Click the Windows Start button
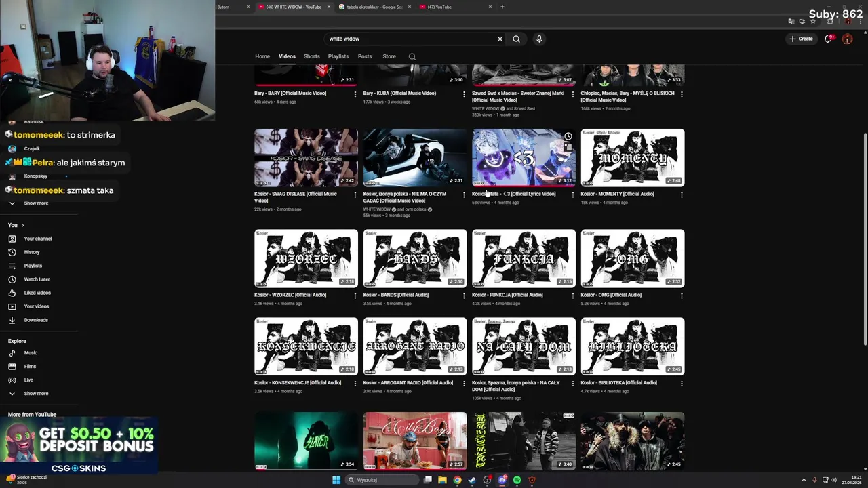This screenshot has width=868, height=488. 336,480
